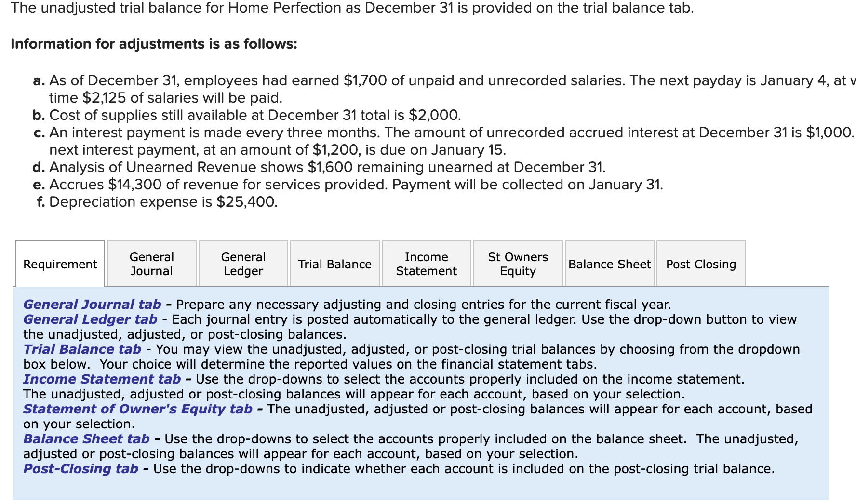The image size is (856, 504).
Task: Click the Statement of Owner's Equity instruction link
Action: pos(136,409)
